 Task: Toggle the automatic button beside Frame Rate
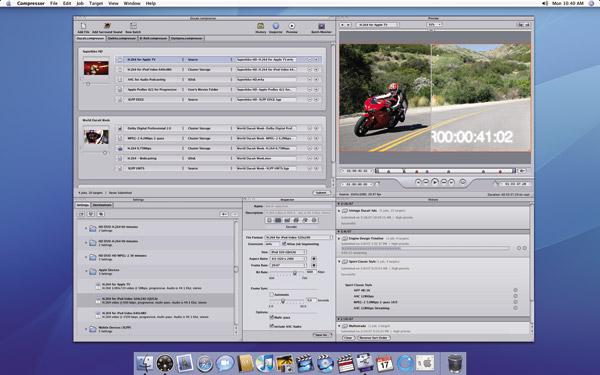(314, 265)
